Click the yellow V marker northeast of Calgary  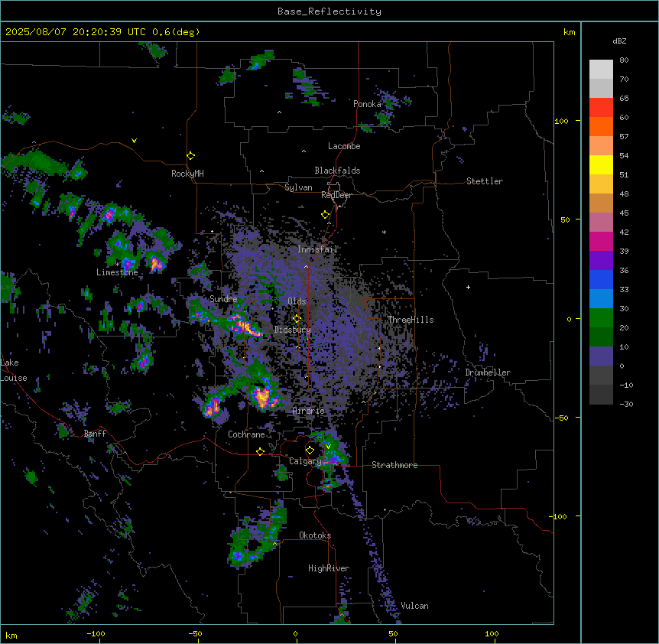[328, 447]
